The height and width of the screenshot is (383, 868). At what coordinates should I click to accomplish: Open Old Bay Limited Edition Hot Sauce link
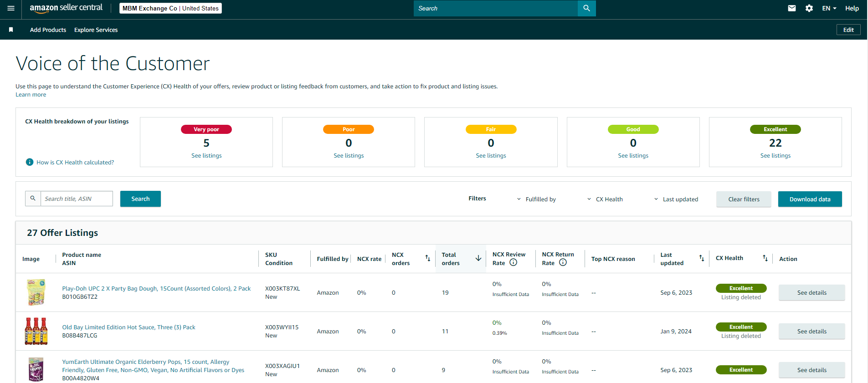point(128,327)
